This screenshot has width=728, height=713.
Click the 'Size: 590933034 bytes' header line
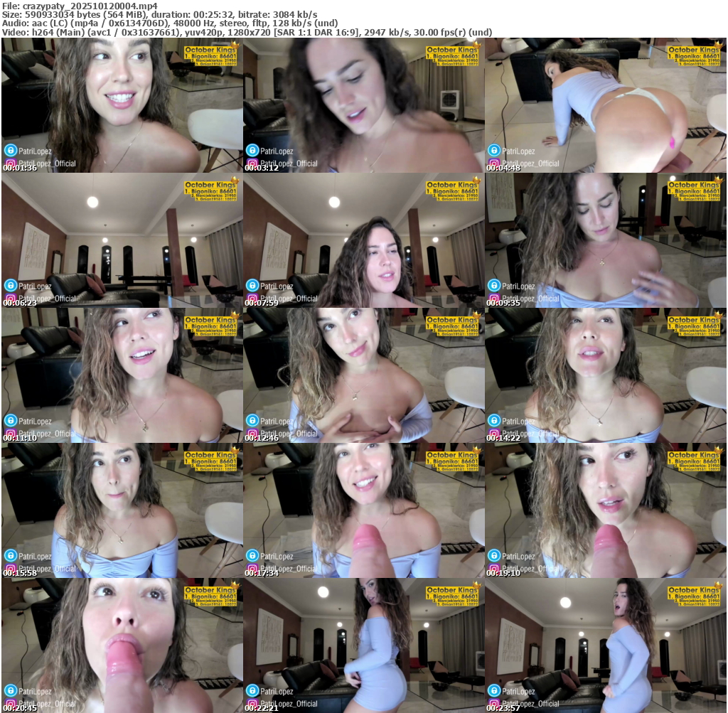point(160,14)
